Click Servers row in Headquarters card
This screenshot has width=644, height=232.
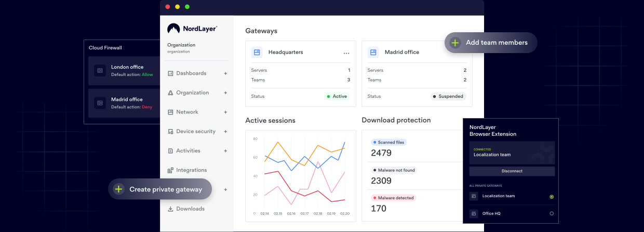(301, 70)
